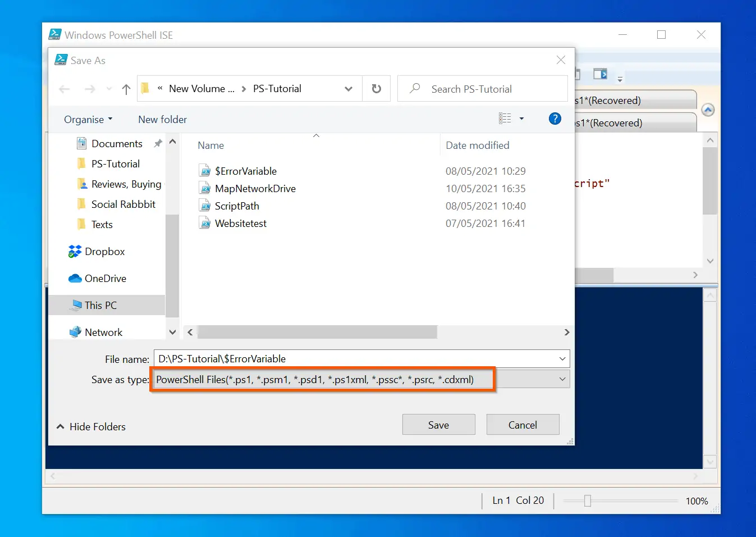Image resolution: width=756 pixels, height=537 pixels.
Task: Open the Social Rabbbit folder
Action: [x=123, y=204]
